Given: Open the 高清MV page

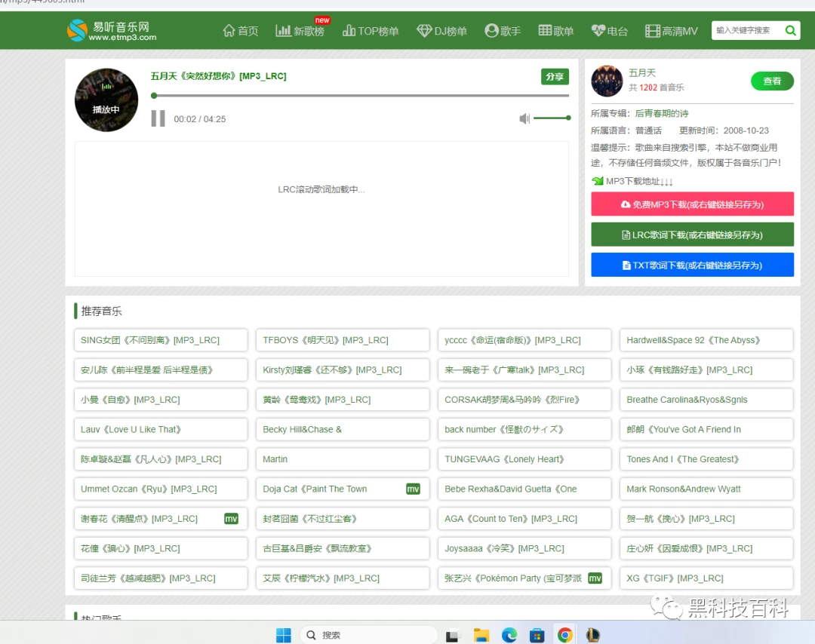Looking at the screenshot, I should click(x=671, y=31).
